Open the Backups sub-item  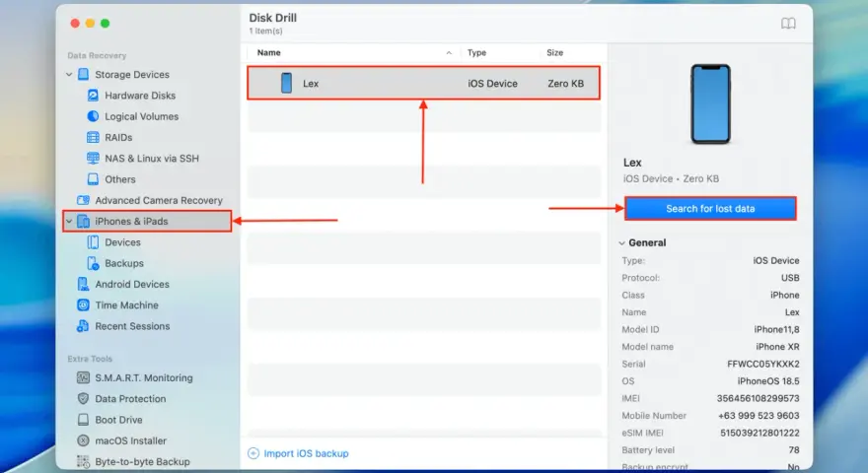click(124, 263)
